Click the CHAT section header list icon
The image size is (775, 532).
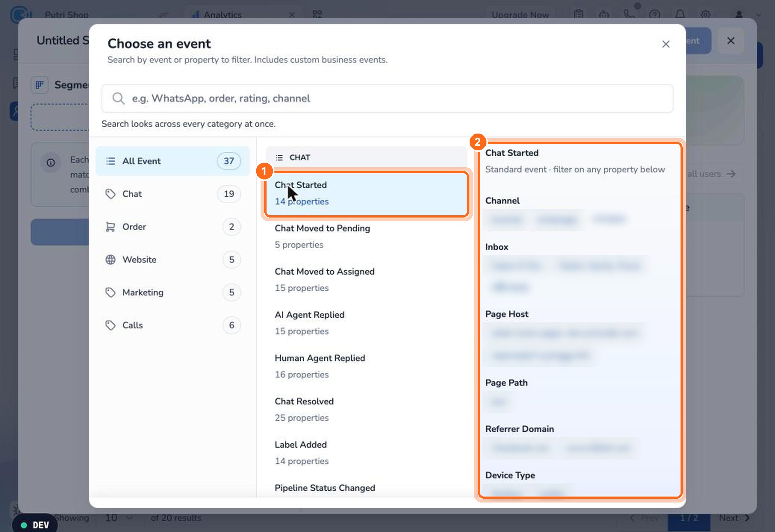click(279, 158)
